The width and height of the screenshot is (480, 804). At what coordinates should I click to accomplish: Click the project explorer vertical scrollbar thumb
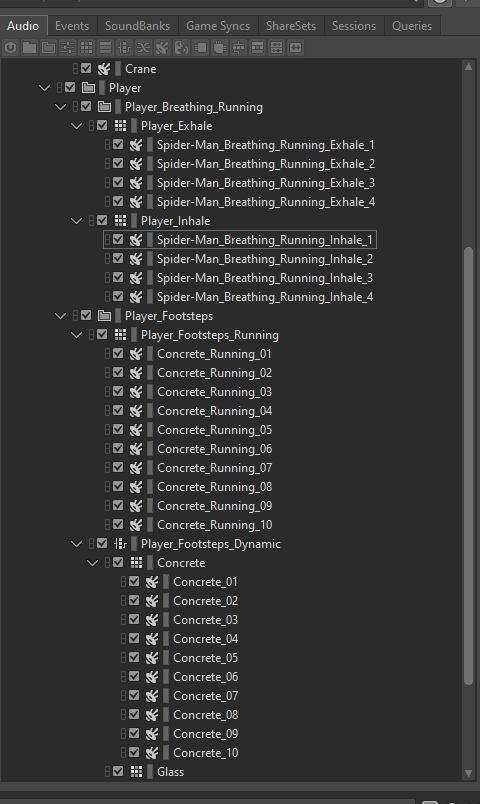pos(468,466)
